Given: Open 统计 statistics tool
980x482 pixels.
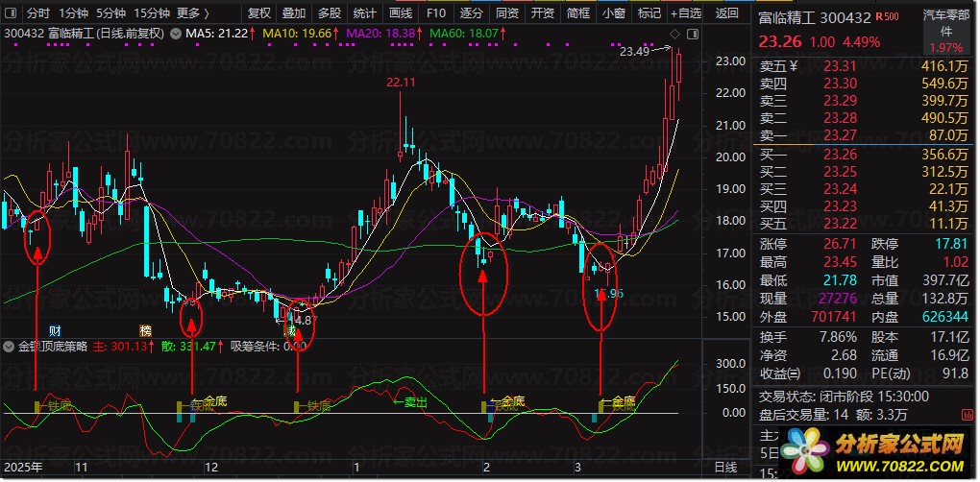Looking at the screenshot, I should 364,13.
